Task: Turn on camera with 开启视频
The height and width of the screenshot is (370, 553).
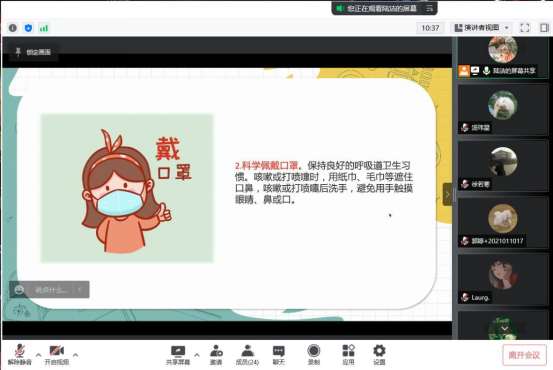Action: 57,354
